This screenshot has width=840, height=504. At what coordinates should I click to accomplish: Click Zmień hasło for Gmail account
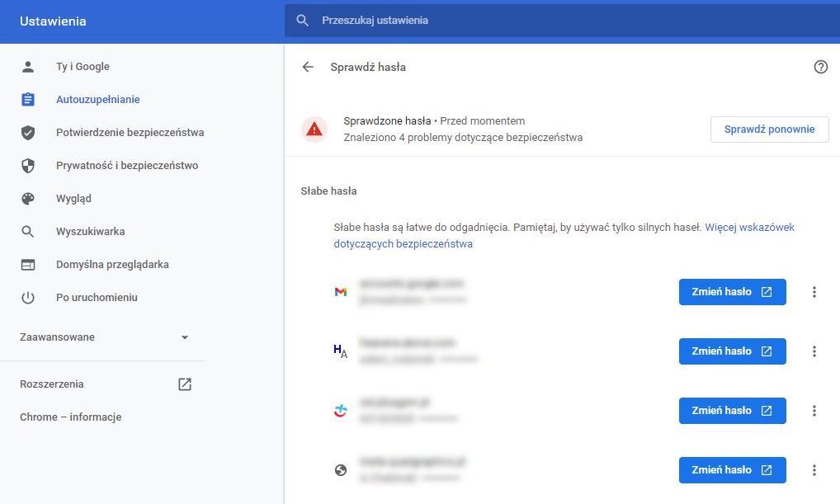[731, 292]
